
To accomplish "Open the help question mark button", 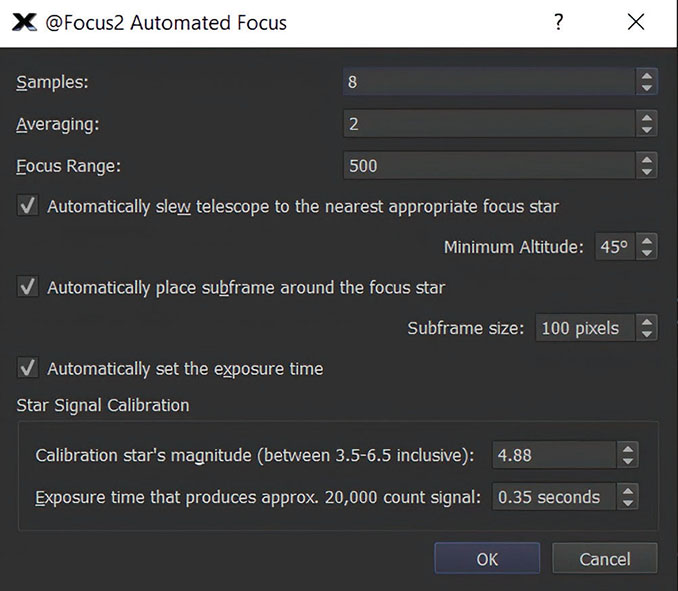I will click(x=559, y=22).
